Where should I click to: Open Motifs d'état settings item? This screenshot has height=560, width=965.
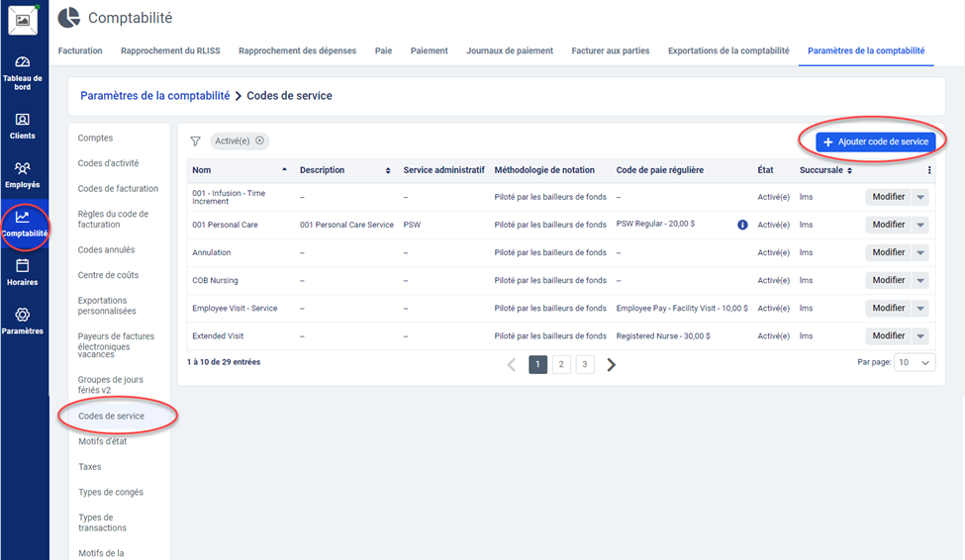pyautogui.click(x=103, y=441)
